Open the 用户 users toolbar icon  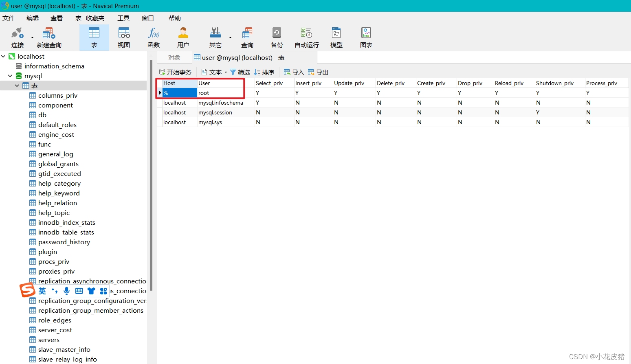(183, 37)
